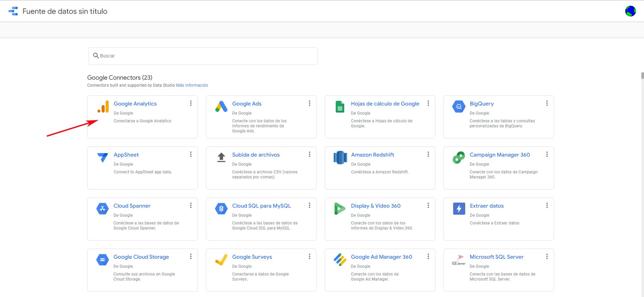This screenshot has height=297, width=644.
Task: Open Hojas de cálculo card options menu
Action: point(428,103)
